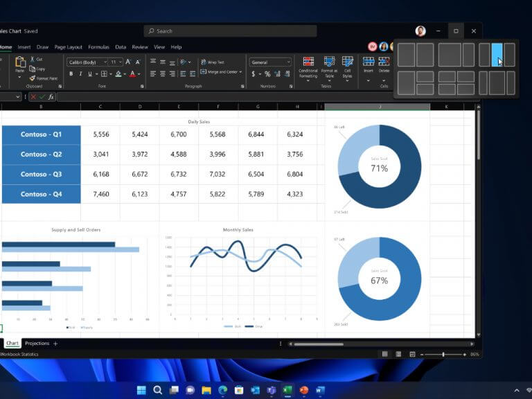Open the font color dropdown arrow
Image resolution: width=532 pixels, height=399 pixels.
pos(139,74)
